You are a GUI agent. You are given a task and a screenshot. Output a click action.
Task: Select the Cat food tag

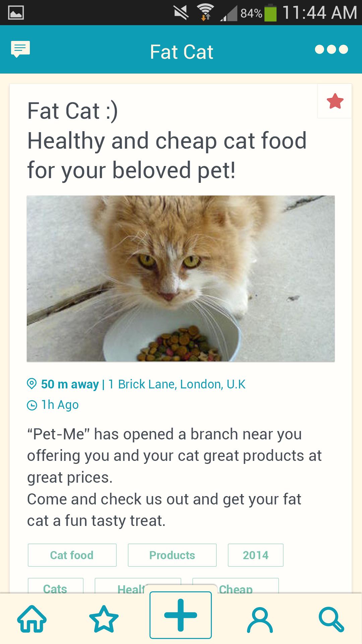[x=72, y=555]
